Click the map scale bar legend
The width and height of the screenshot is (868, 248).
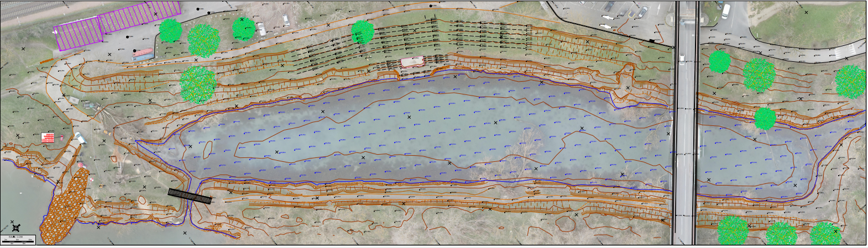tap(18, 239)
